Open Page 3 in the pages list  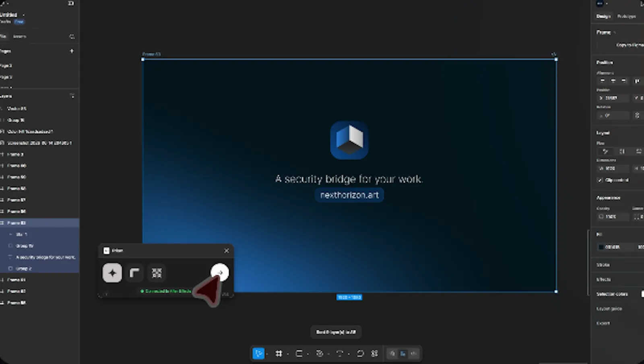tap(6, 77)
